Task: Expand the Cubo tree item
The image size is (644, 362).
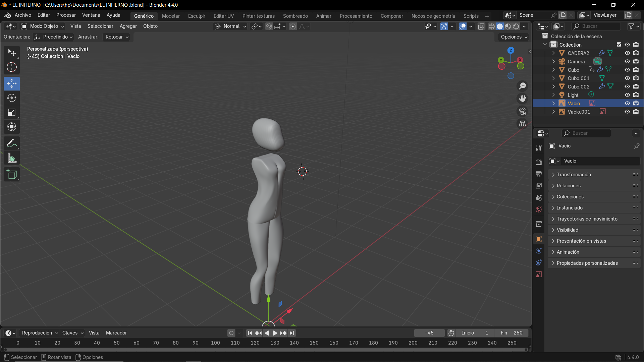Action: (553, 70)
